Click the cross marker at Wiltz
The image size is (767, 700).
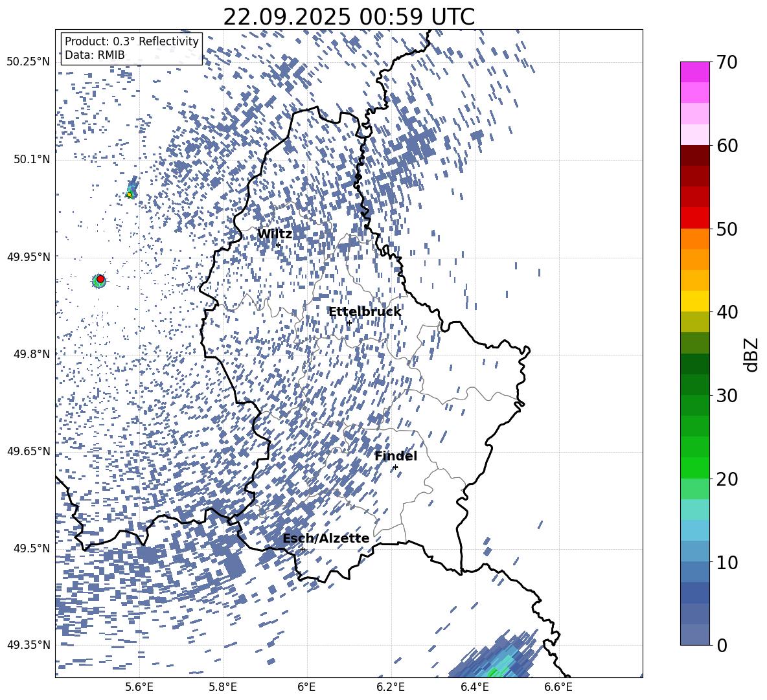(278, 245)
